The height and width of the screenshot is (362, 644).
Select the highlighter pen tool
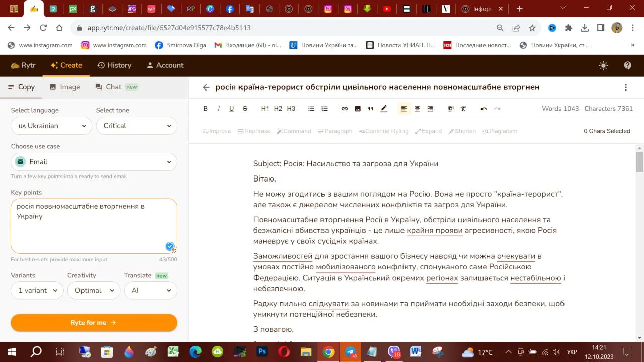(384, 108)
